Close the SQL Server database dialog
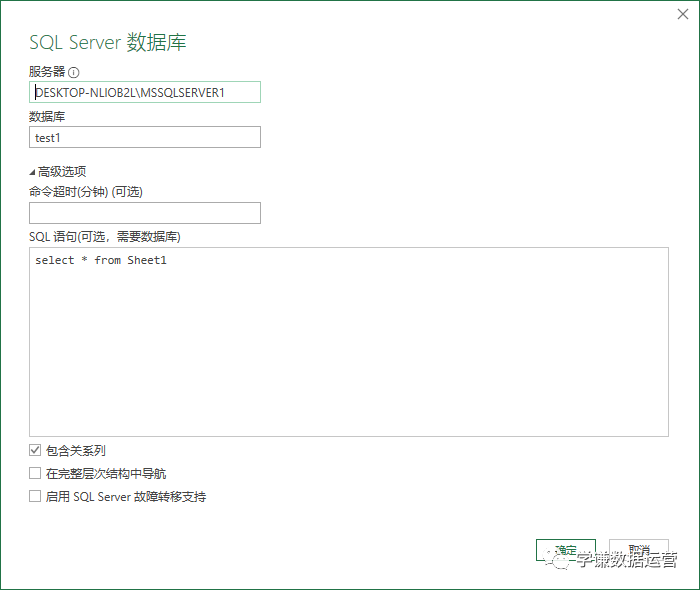Image resolution: width=700 pixels, height=590 pixels. coord(683,14)
